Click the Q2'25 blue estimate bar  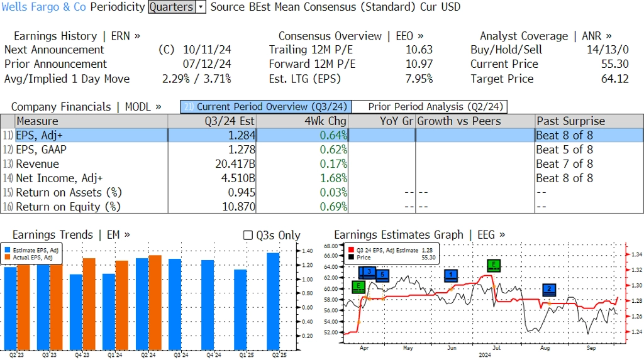coord(273,302)
